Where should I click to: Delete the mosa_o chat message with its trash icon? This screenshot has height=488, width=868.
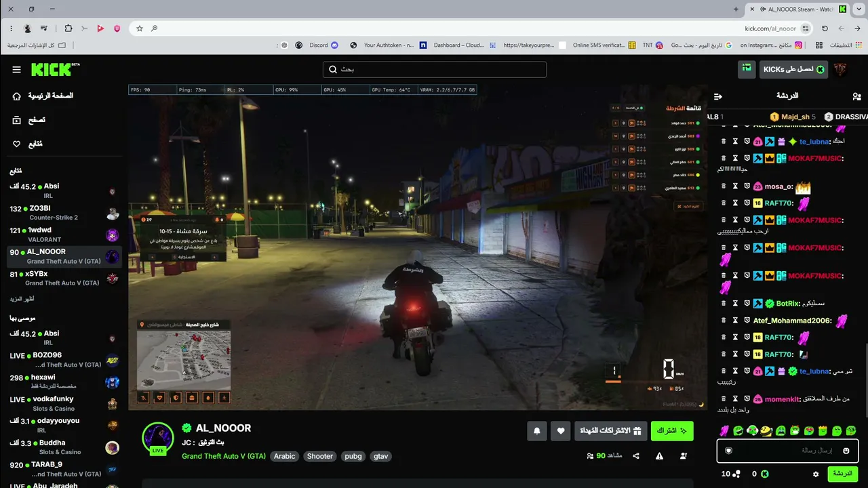click(x=724, y=186)
